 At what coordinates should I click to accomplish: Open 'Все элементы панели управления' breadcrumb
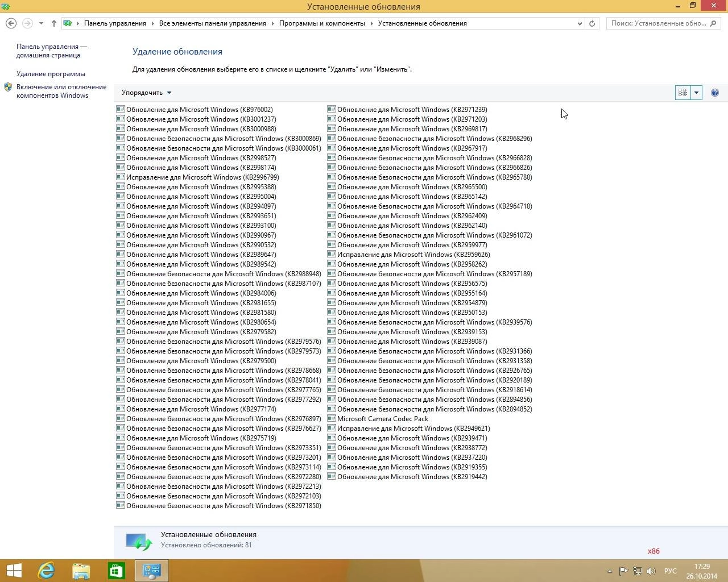[213, 23]
